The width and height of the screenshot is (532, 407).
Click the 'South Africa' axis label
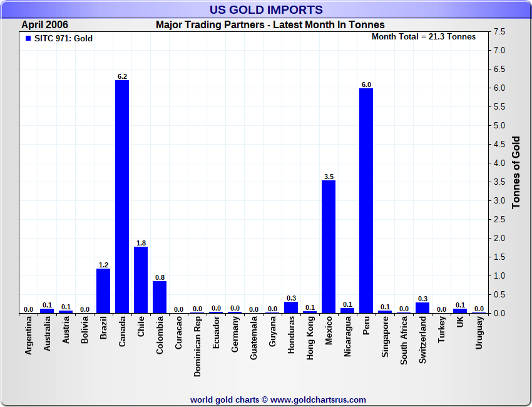(x=404, y=341)
